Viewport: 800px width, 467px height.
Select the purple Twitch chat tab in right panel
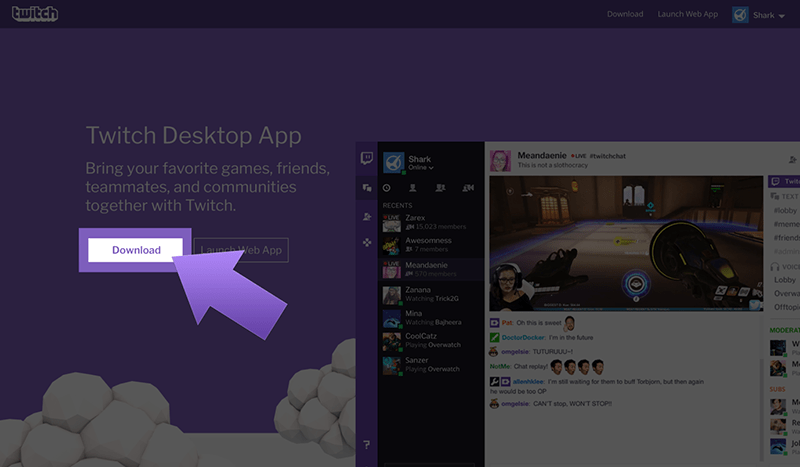(784, 181)
